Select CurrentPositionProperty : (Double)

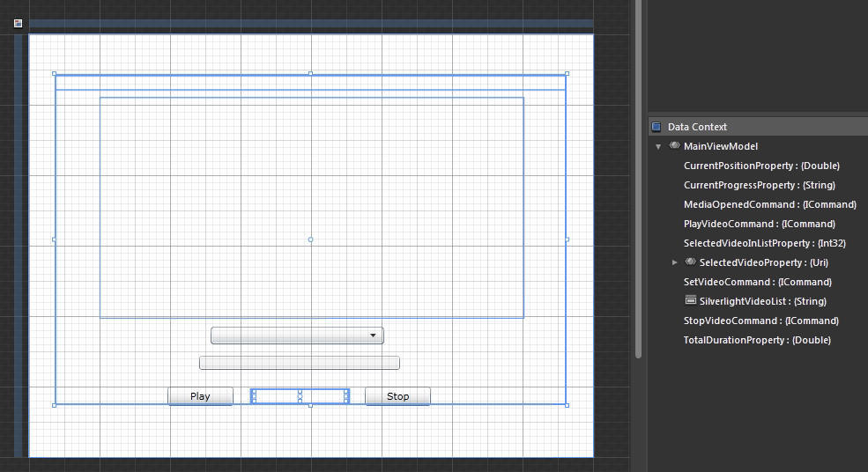[761, 166]
